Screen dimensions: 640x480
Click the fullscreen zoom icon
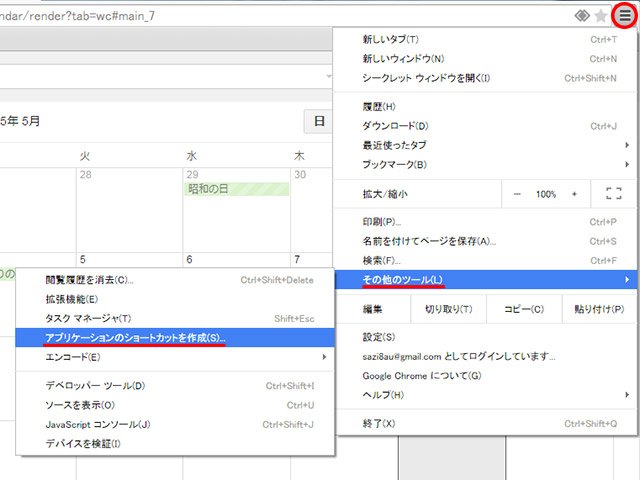(x=613, y=194)
